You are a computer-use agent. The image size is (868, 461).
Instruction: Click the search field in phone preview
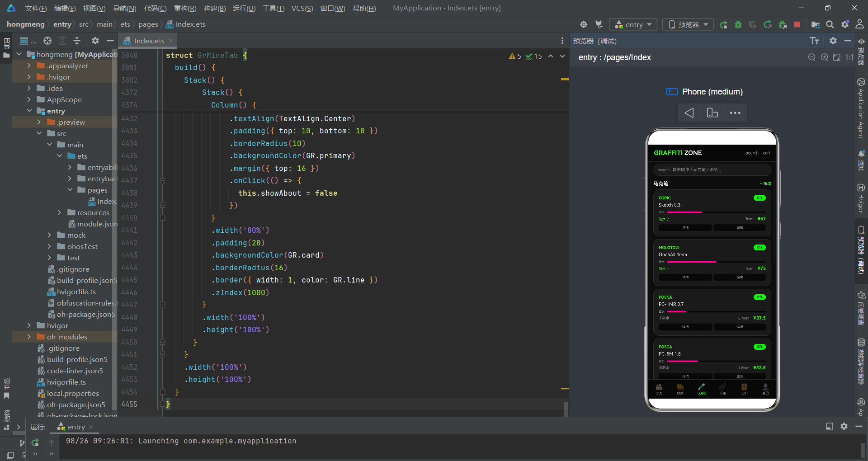coord(712,170)
